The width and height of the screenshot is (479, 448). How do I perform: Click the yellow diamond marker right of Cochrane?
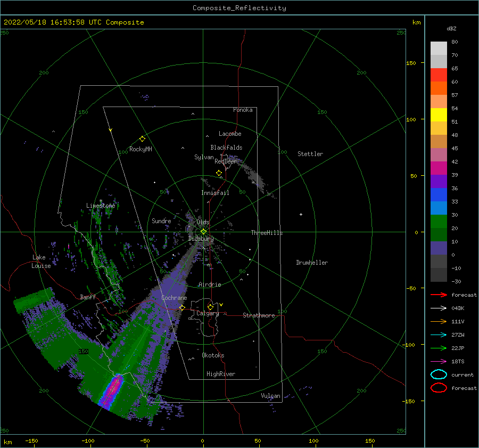coord(182,307)
